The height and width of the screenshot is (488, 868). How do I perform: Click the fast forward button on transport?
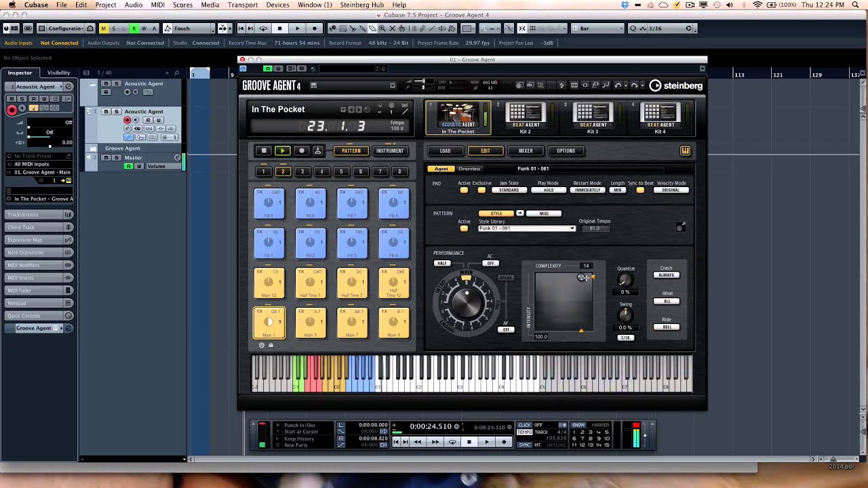click(x=435, y=442)
